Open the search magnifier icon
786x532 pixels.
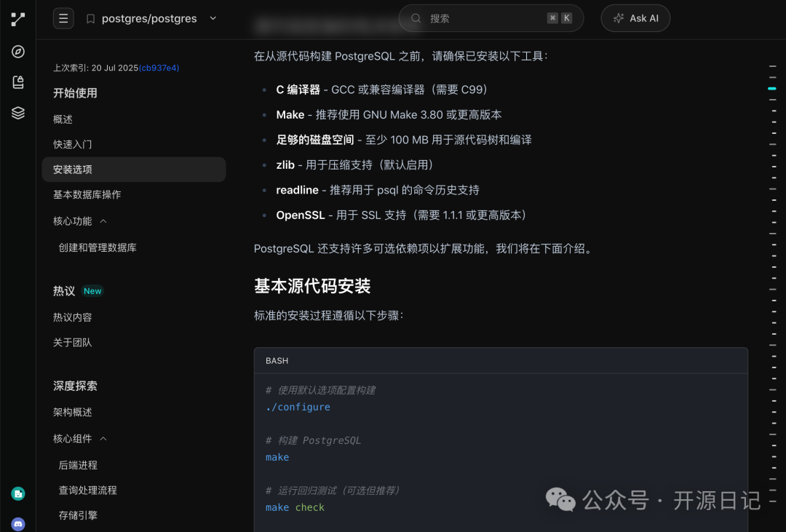415,18
